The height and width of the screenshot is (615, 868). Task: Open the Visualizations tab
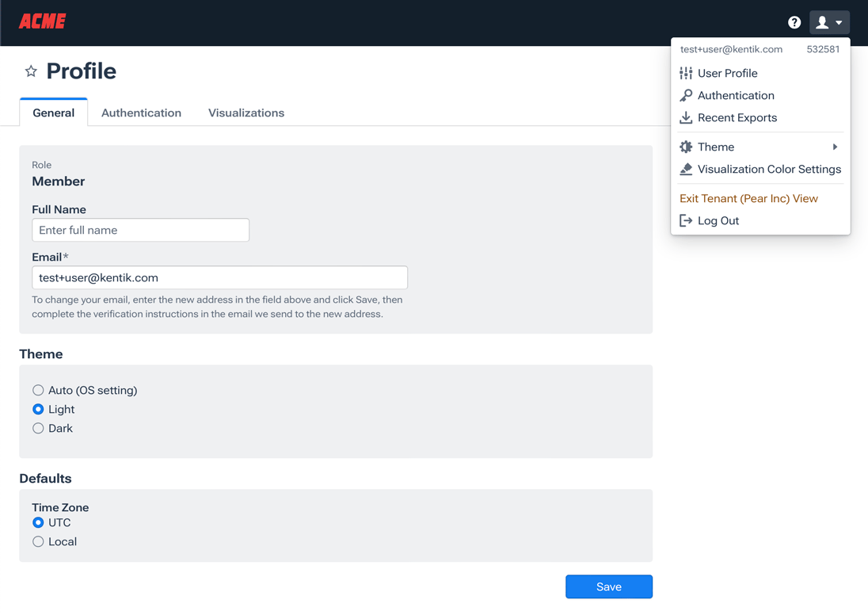click(246, 113)
